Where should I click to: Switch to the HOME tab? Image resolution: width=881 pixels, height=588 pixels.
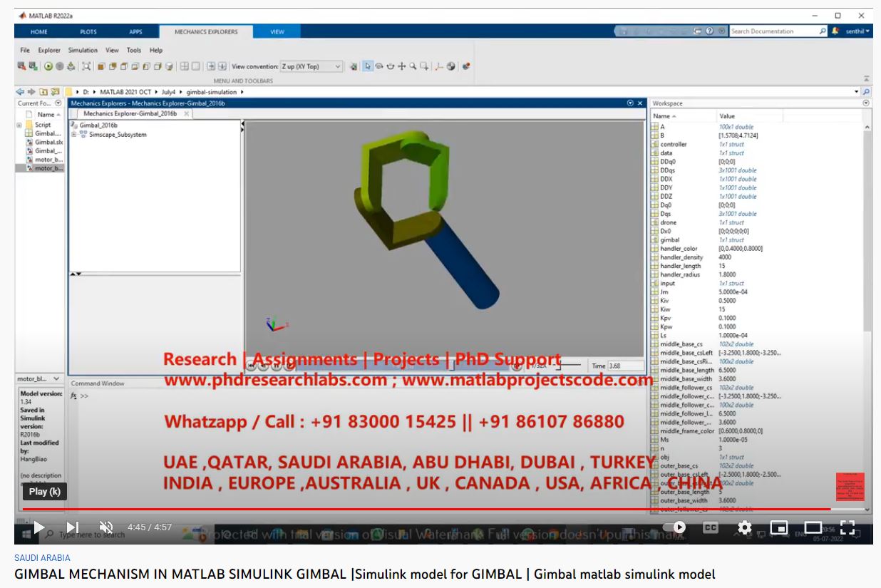[39, 31]
